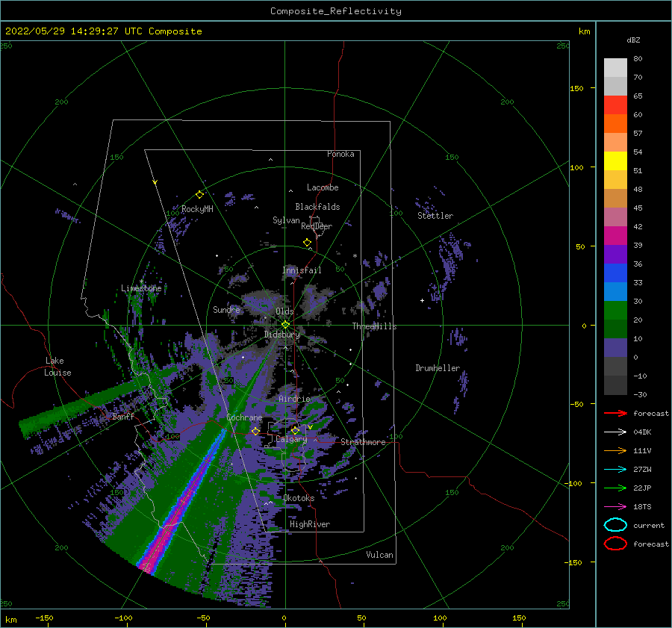The height and width of the screenshot is (628, 672).
Task: Select the cyan 27ZW arrow legend entry
Action: coord(615,469)
